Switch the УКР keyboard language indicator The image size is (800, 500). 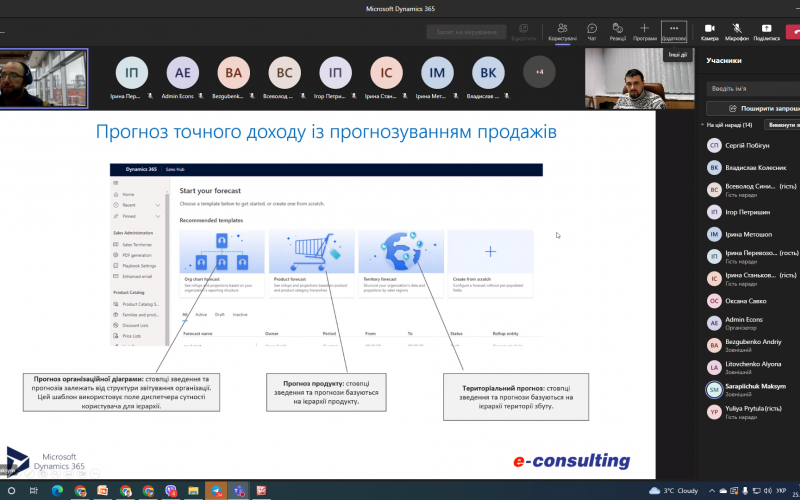click(x=781, y=491)
